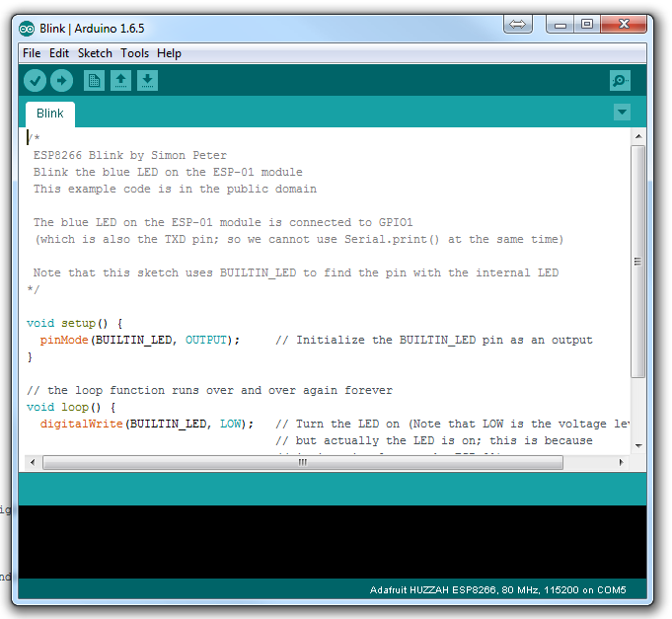Minimize the Arduino window
672x619 pixels.
pyautogui.click(x=560, y=24)
